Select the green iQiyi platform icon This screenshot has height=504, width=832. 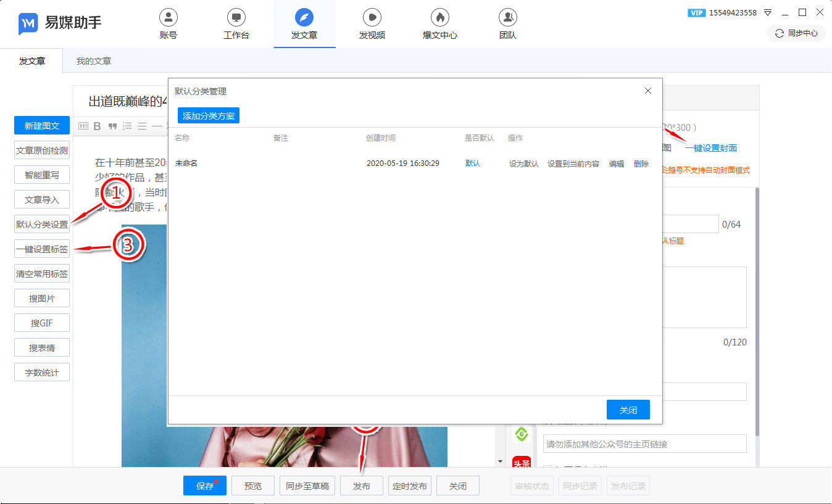click(x=522, y=434)
